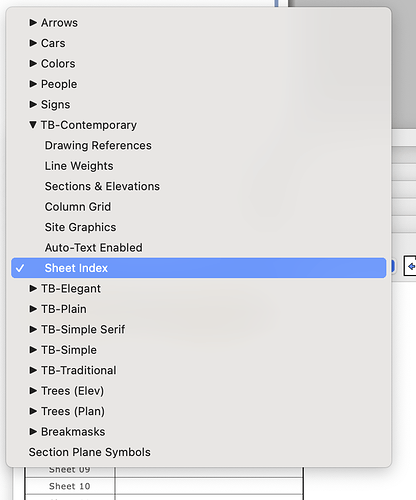Select Section Plane Symbols entry
The image size is (416, 500).
[89, 452]
